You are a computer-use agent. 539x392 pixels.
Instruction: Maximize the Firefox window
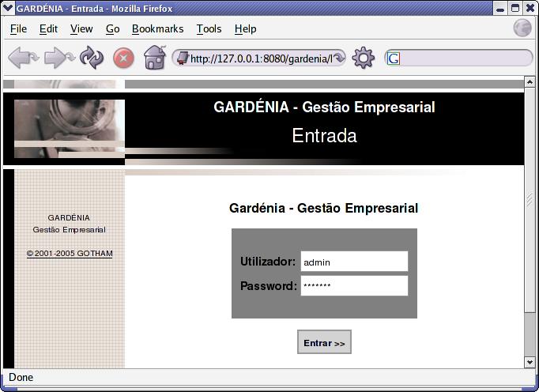515,8
